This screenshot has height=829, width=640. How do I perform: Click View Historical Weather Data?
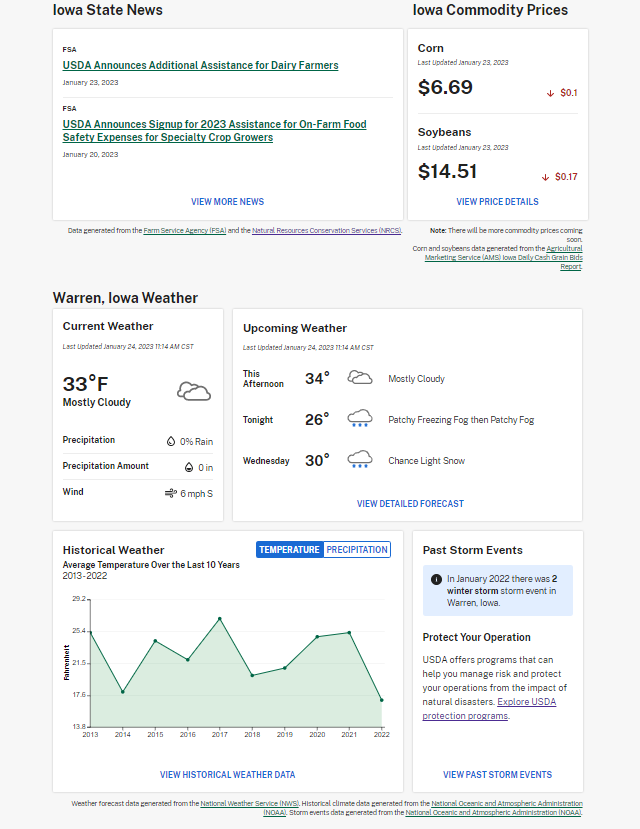pos(228,775)
